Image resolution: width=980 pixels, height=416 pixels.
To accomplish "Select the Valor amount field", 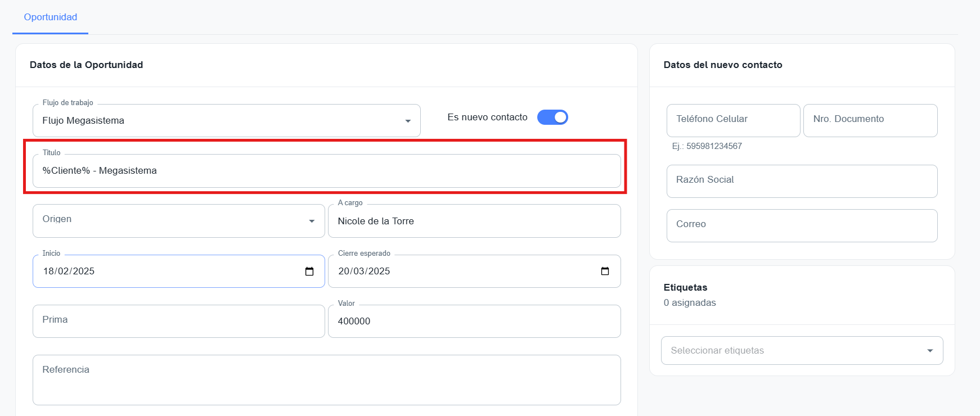I will pos(474,322).
